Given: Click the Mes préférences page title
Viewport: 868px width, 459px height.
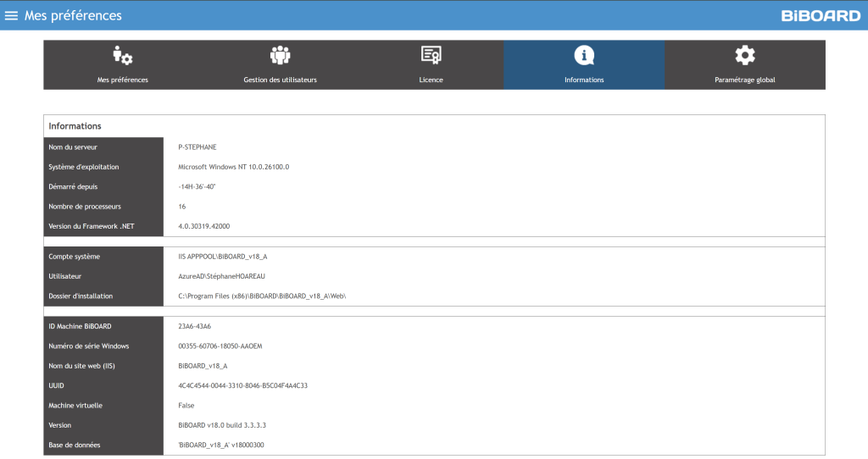Looking at the screenshot, I should [x=73, y=15].
